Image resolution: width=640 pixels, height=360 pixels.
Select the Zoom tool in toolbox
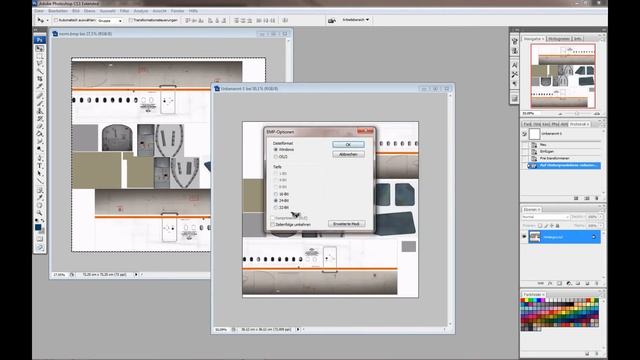point(40,213)
